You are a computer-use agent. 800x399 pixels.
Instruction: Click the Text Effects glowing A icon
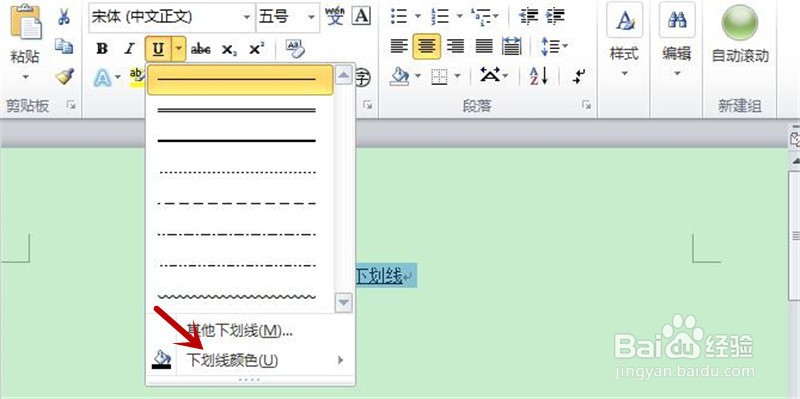coord(102,78)
